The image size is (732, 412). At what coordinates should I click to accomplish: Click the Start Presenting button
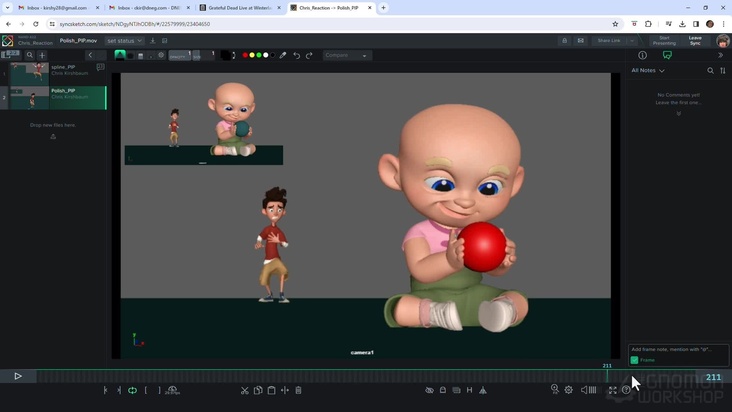coord(664,41)
